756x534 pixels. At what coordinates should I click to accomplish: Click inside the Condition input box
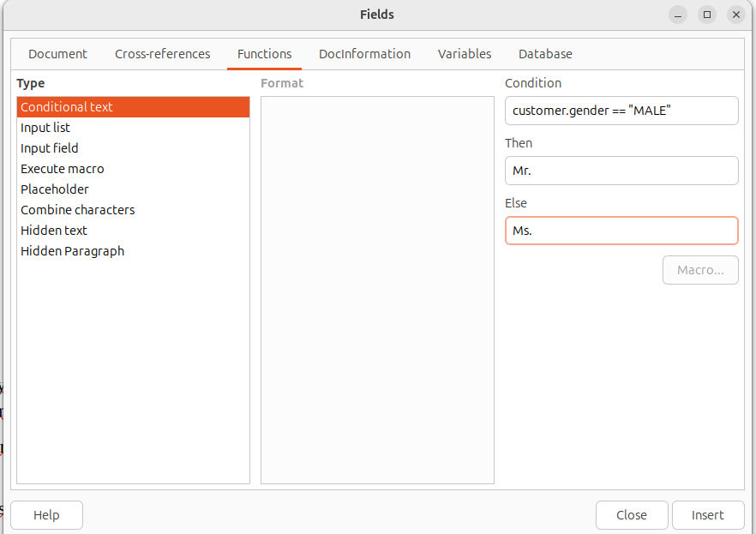pos(621,111)
